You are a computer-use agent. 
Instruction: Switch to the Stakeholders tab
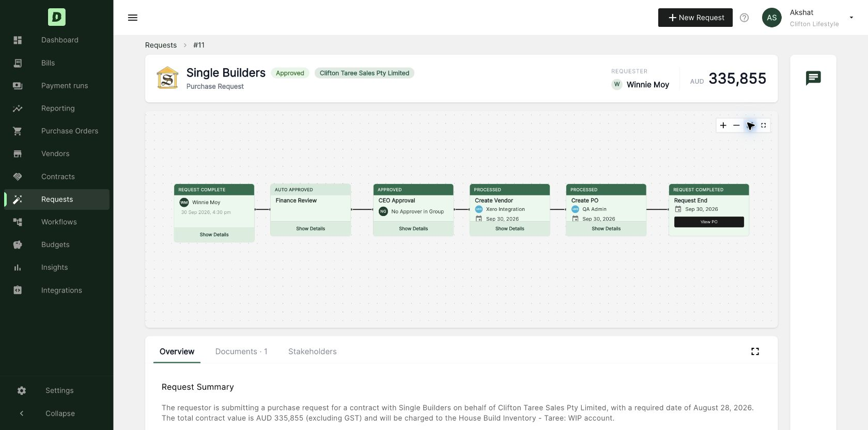[313, 351]
